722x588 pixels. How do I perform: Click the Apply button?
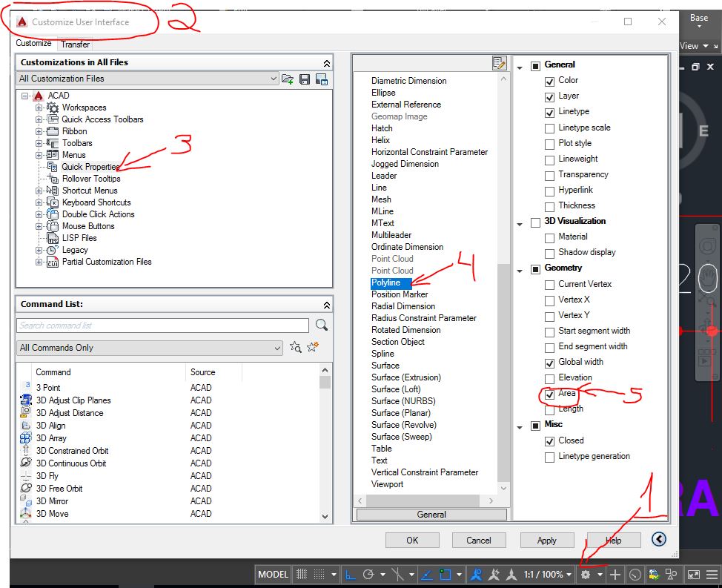tap(546, 541)
